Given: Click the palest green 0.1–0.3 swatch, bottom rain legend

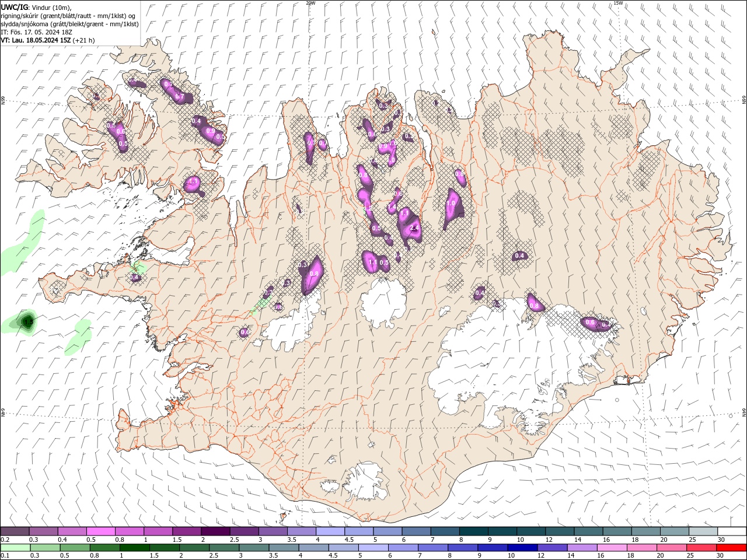Looking at the screenshot, I should click(16, 548).
